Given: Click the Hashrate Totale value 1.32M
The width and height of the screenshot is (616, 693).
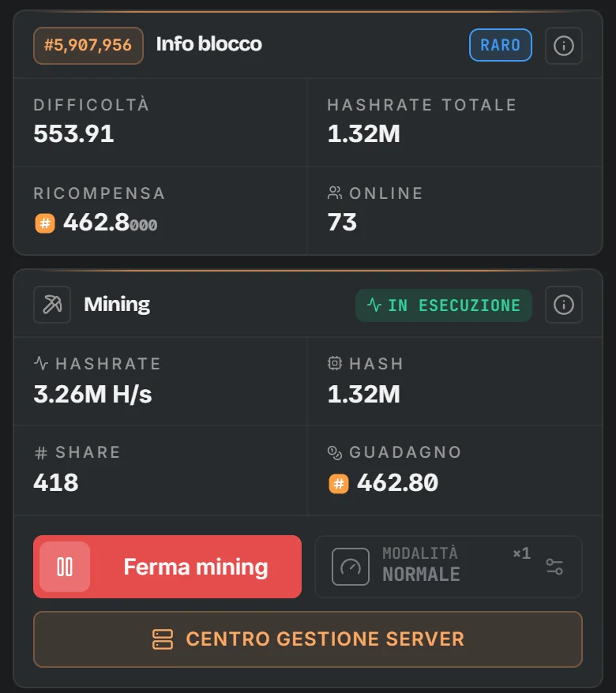Looking at the screenshot, I should point(364,133).
